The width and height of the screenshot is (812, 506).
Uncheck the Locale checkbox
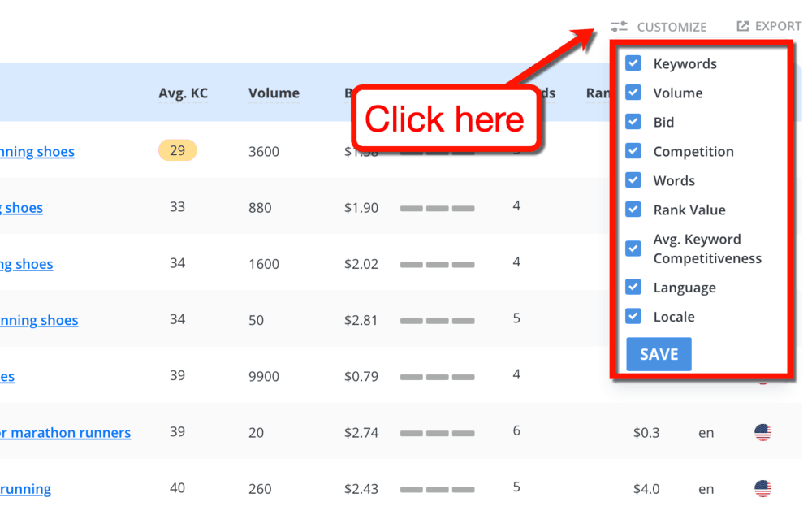[633, 317]
